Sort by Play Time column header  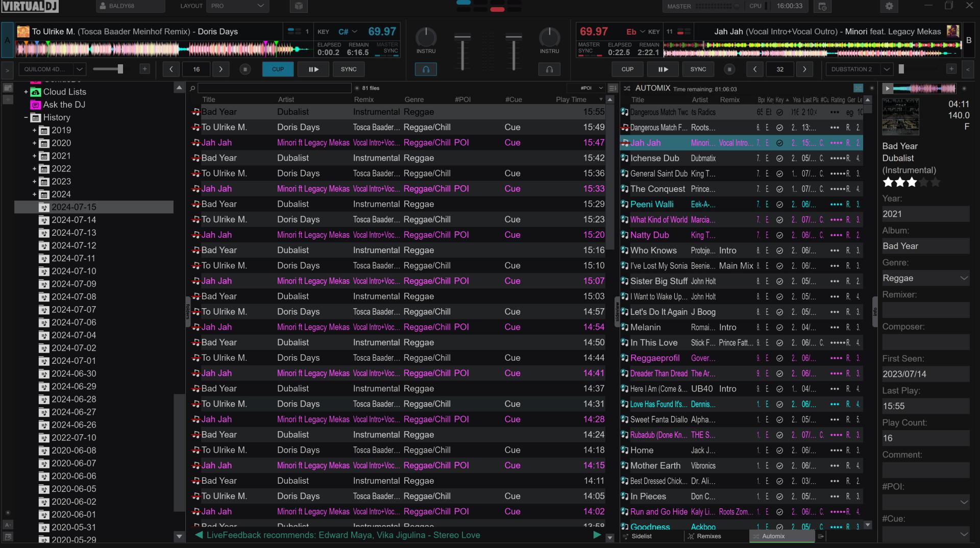571,99
